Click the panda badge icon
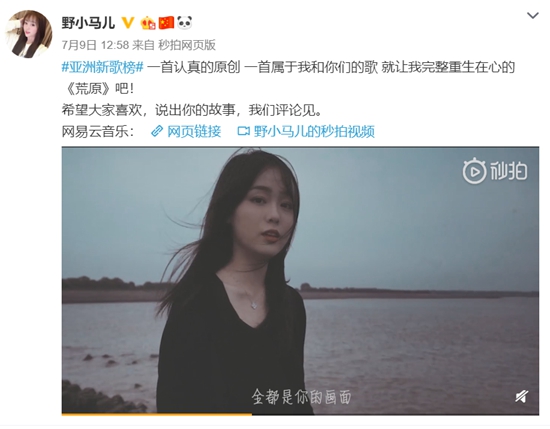 coord(185,23)
